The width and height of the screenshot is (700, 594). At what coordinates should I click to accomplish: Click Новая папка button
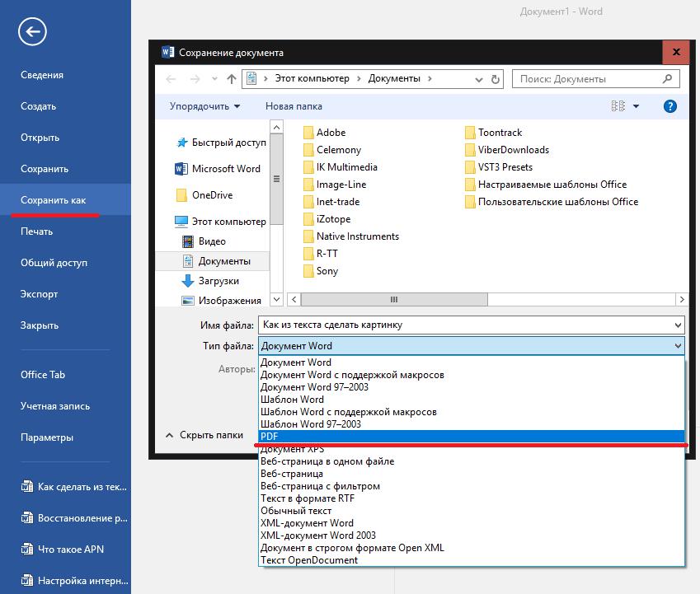[x=294, y=106]
